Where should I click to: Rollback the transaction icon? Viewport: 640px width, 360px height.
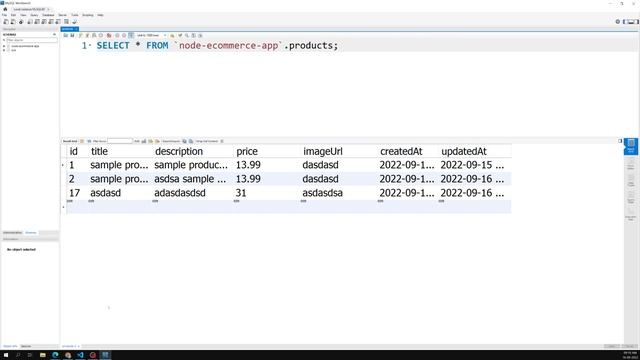pyautogui.click(x=124, y=36)
